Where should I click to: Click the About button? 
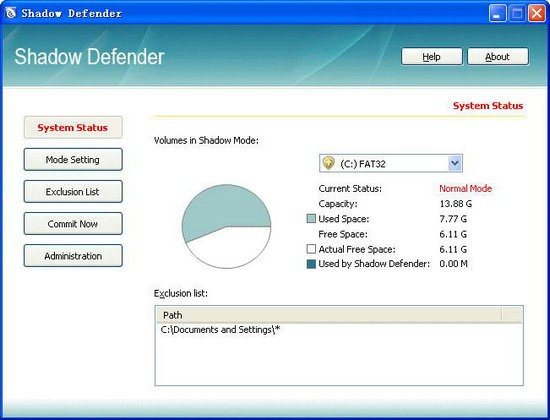(x=497, y=56)
